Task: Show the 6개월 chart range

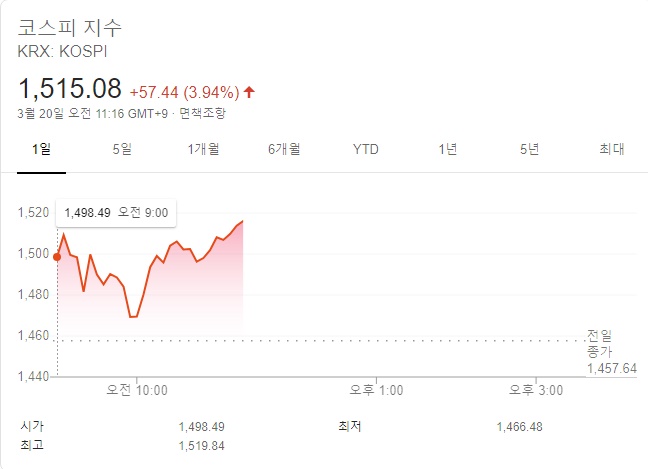Action: click(284, 149)
